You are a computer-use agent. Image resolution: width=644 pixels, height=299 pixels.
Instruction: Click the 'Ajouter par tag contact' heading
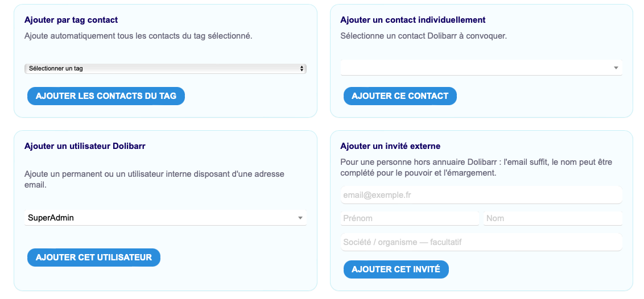[x=71, y=20]
